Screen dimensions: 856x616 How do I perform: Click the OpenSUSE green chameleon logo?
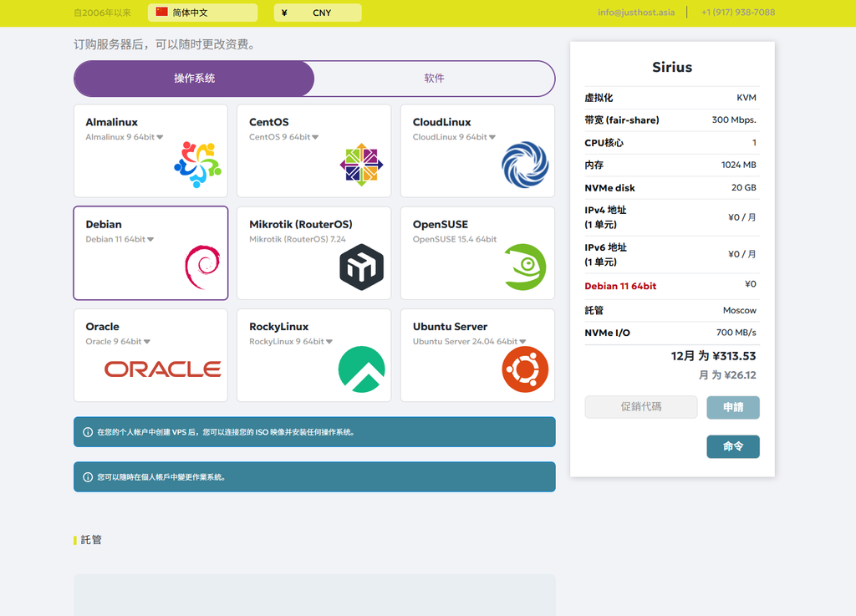coord(525,267)
